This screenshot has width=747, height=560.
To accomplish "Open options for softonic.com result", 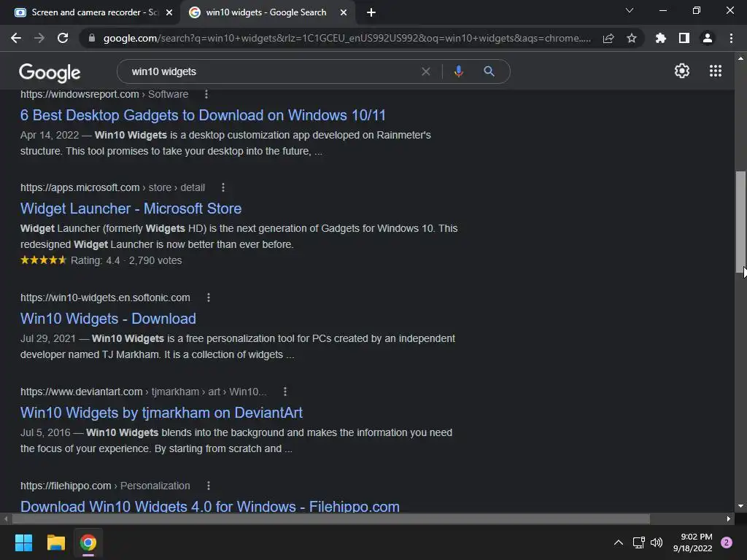I will 208,297.
